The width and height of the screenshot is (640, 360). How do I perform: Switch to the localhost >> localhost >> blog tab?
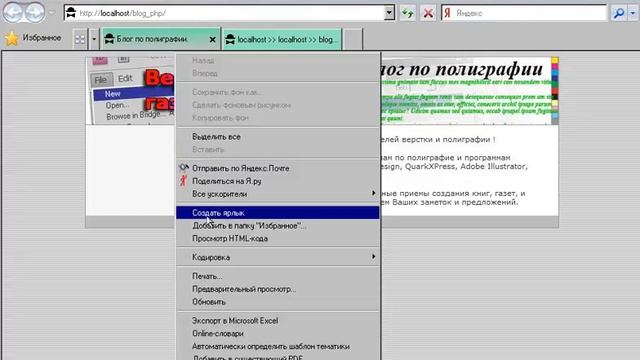282,40
